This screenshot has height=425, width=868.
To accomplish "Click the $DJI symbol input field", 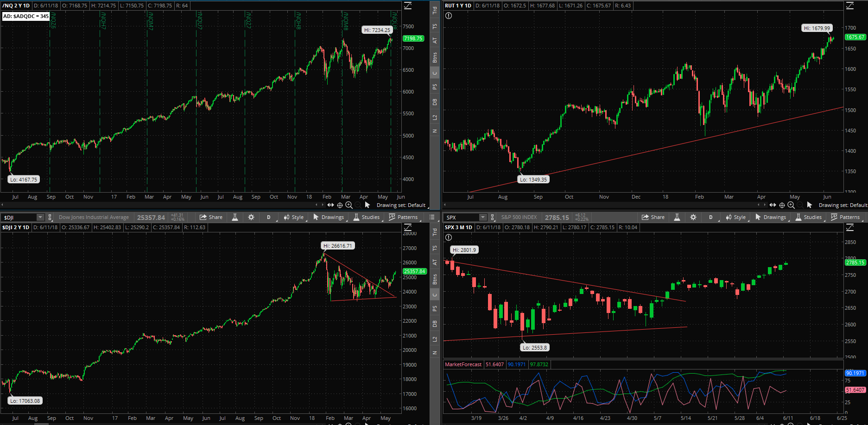I will pyautogui.click(x=19, y=217).
